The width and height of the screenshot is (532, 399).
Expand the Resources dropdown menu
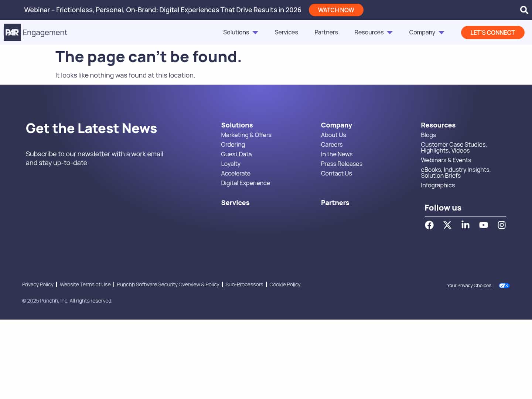[x=374, y=33]
